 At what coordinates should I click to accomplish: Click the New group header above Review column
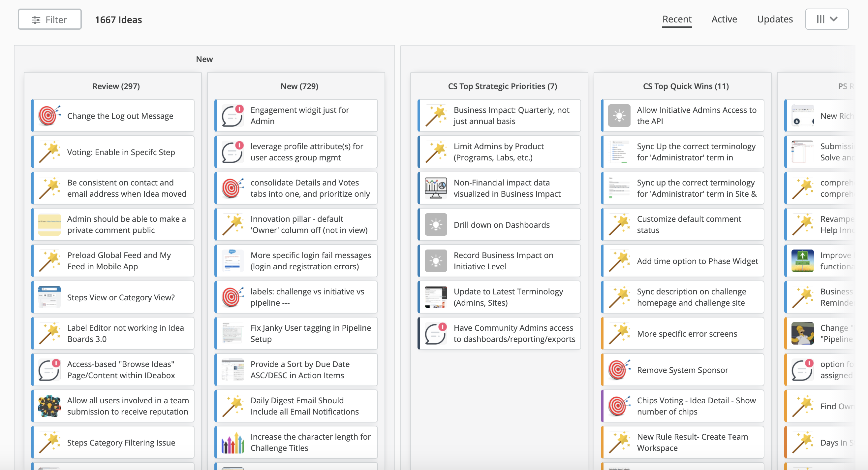(204, 59)
